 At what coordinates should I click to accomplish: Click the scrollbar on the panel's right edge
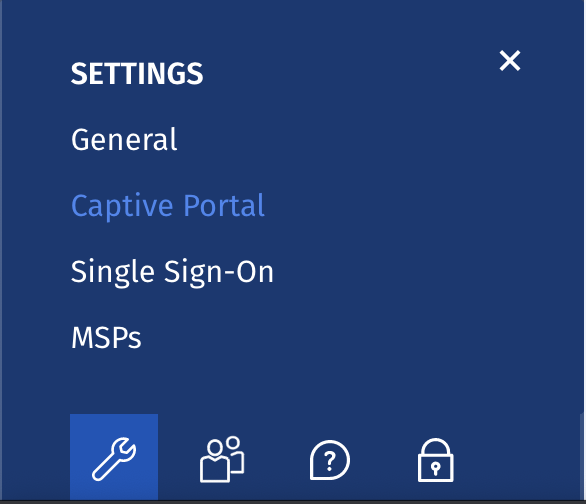582,456
